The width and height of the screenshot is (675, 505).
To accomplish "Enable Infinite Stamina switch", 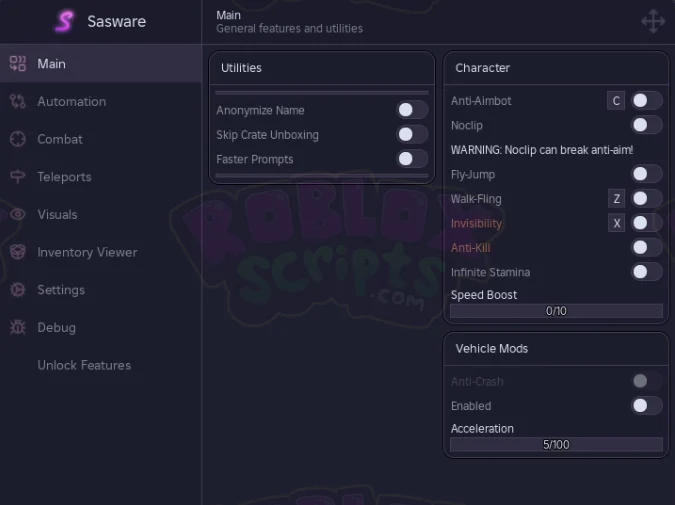I will (x=647, y=272).
